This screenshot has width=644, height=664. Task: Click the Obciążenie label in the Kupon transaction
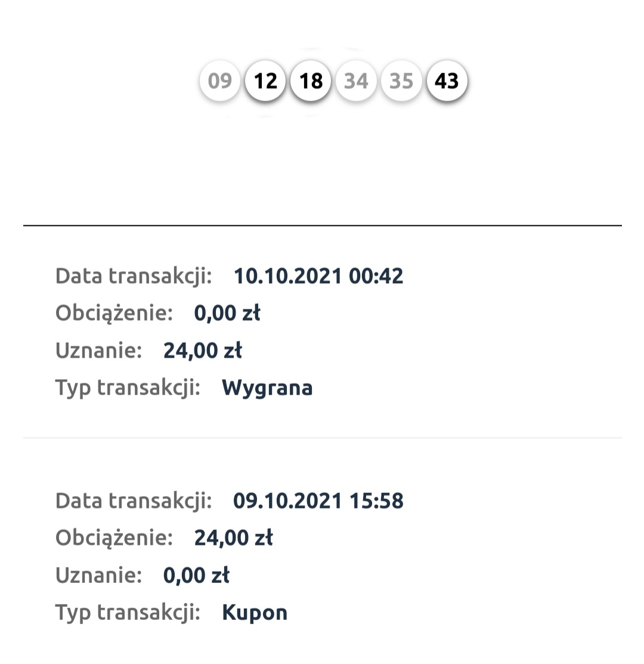[x=114, y=538]
